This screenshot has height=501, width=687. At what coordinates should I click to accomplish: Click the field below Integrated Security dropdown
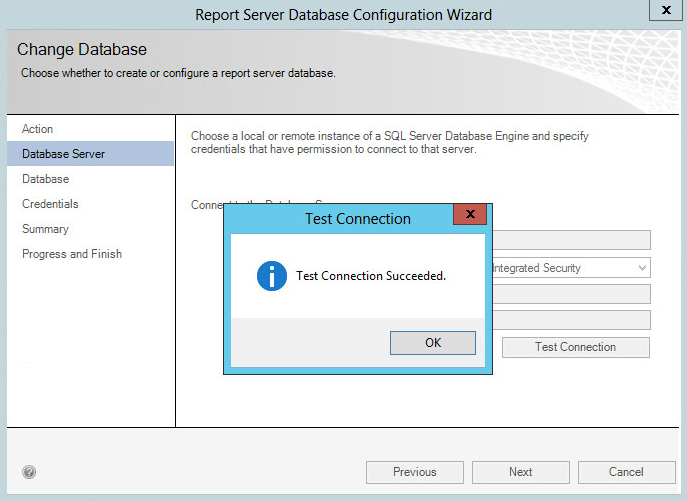coord(571,294)
